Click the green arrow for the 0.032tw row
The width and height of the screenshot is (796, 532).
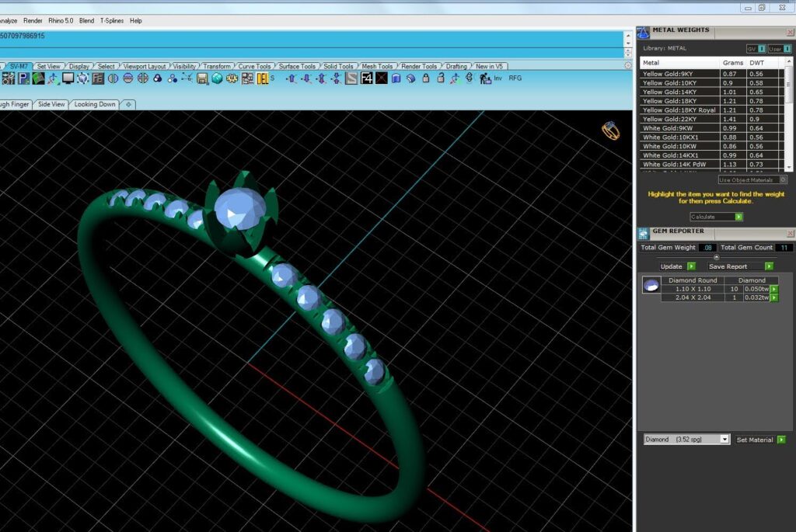point(774,297)
